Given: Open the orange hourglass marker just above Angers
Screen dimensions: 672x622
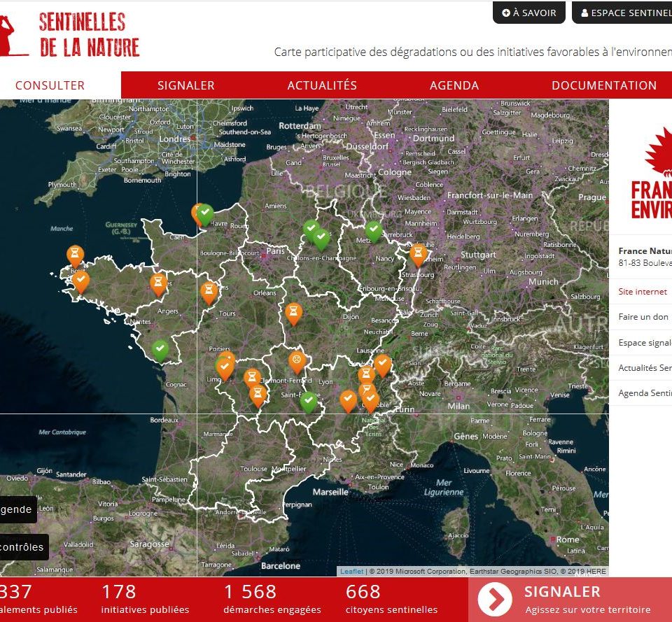Looking at the screenshot, I should tap(158, 284).
